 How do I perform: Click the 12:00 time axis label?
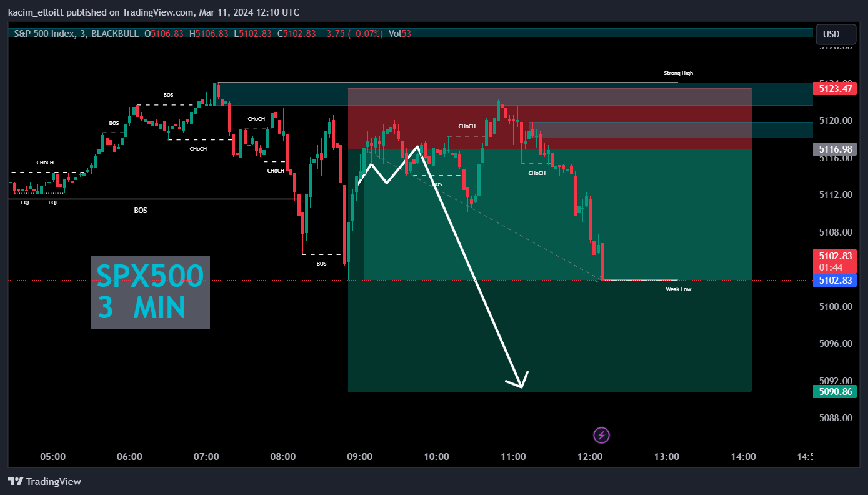coord(590,457)
